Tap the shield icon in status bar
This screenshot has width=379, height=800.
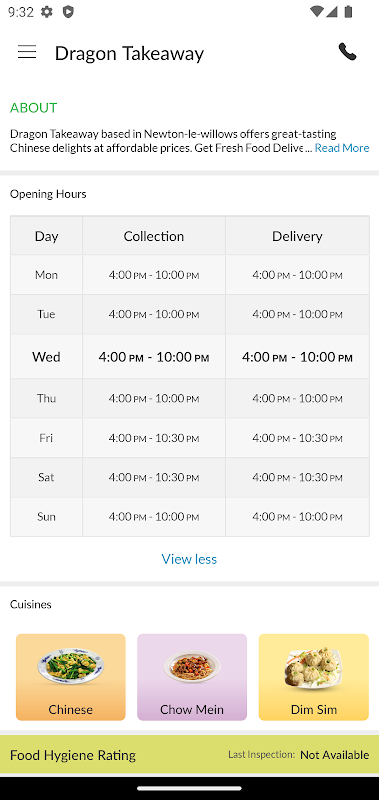pyautogui.click(x=68, y=12)
